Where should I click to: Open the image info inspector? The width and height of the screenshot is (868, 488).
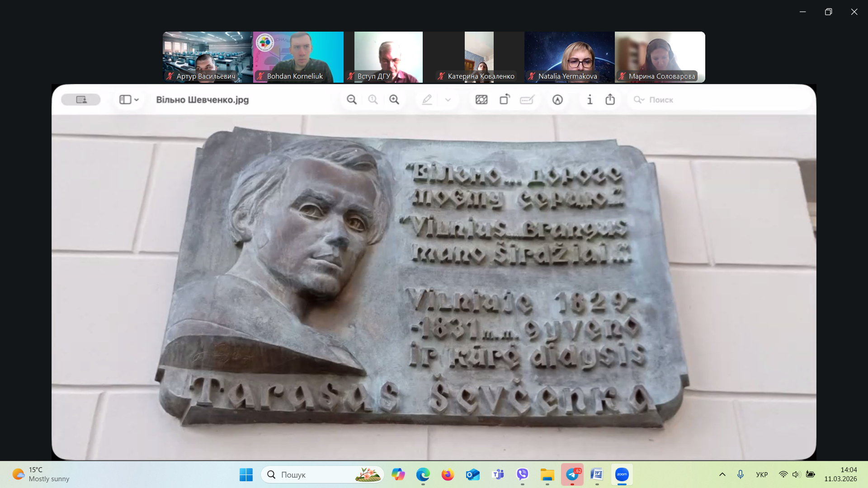click(x=590, y=100)
